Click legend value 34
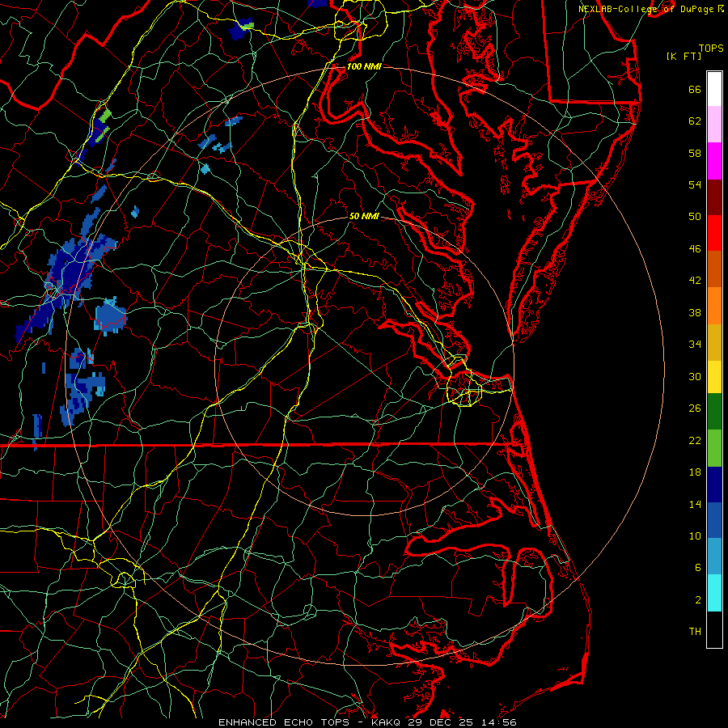728x728 pixels. (695, 345)
